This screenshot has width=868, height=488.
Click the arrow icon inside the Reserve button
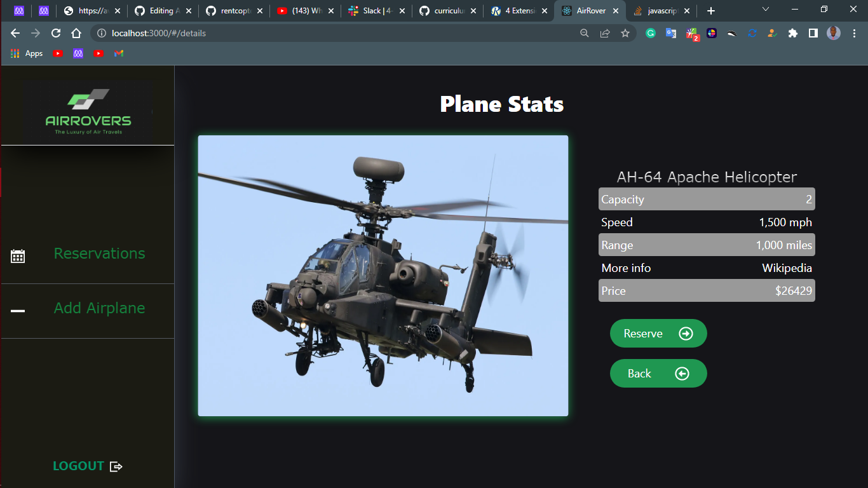(x=686, y=333)
